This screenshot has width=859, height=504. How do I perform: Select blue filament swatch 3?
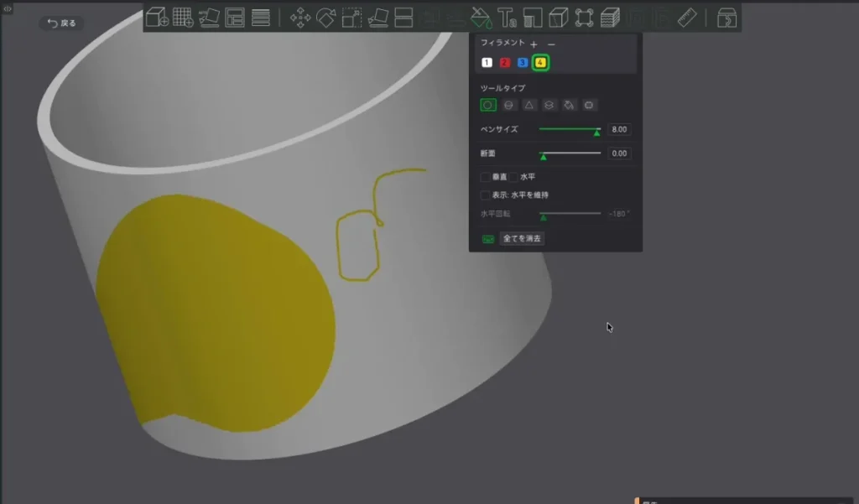pyautogui.click(x=522, y=62)
